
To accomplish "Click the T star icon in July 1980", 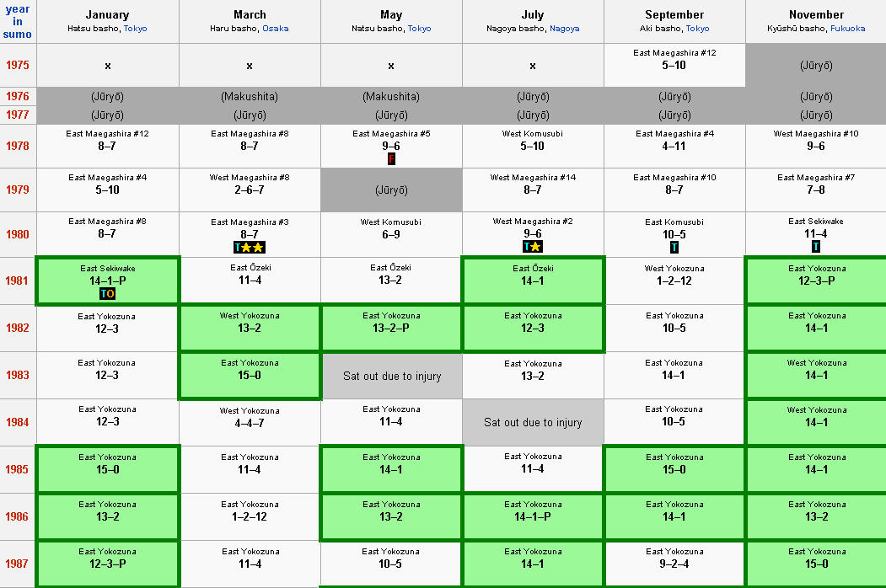I will (x=532, y=246).
